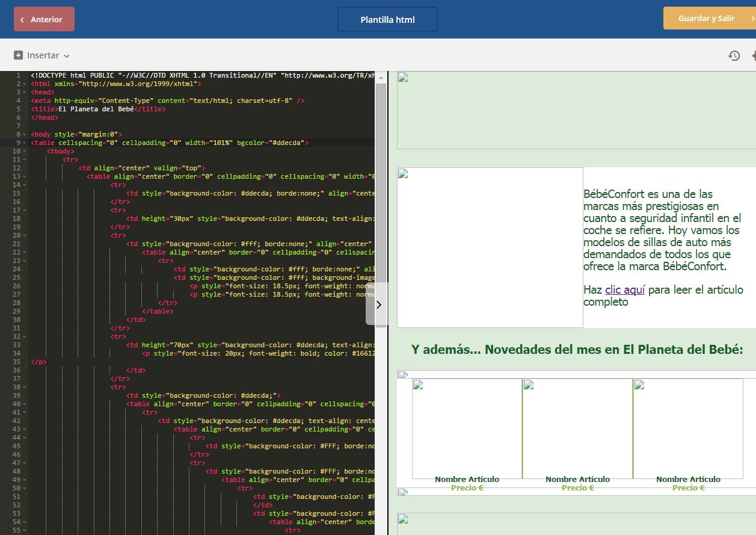Fold the tr tag at line 32

pos(25,337)
